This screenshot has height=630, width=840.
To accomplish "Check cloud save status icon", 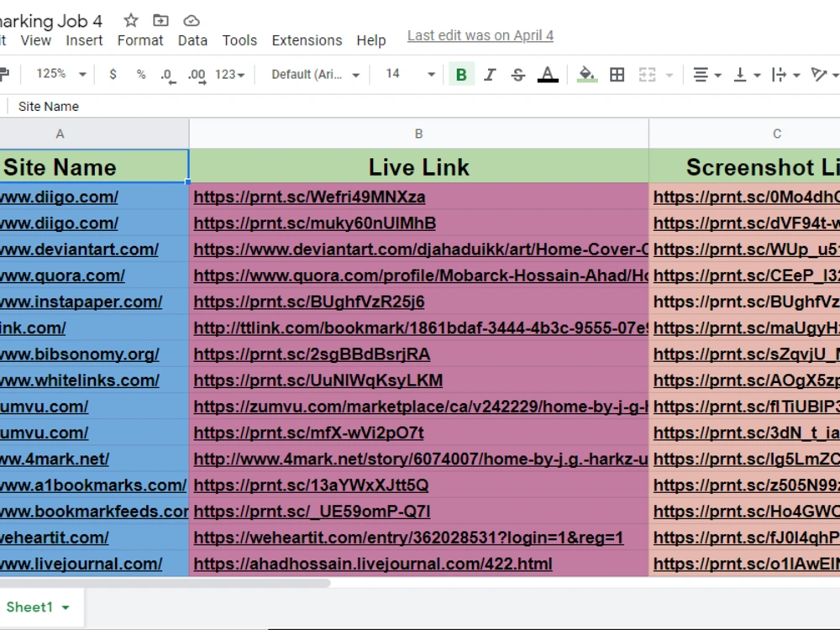I will click(192, 21).
